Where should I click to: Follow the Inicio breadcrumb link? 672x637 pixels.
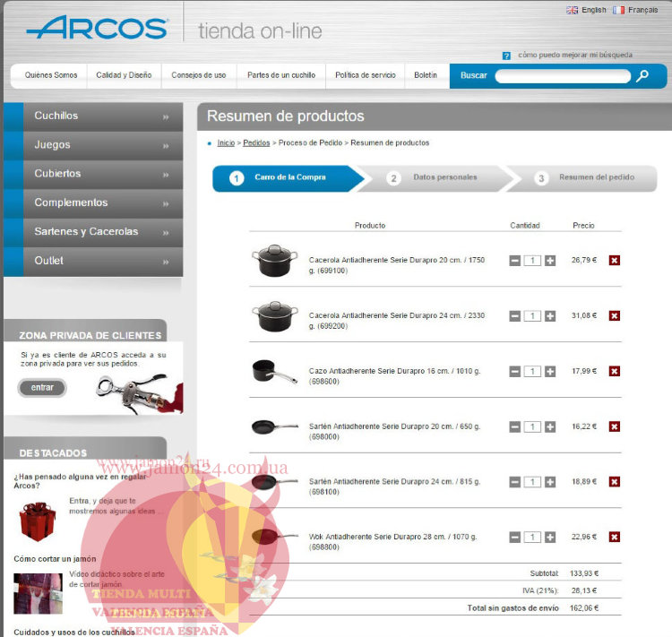click(x=226, y=142)
